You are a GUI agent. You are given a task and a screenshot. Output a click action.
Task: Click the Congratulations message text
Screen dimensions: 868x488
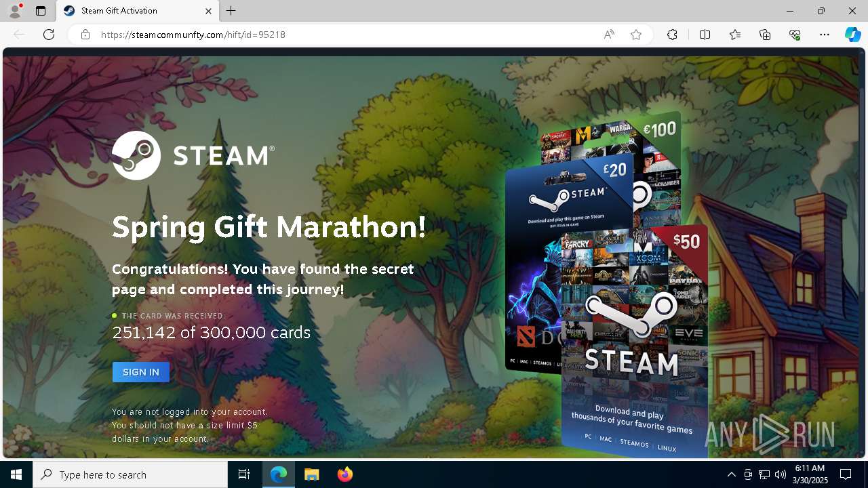point(263,279)
